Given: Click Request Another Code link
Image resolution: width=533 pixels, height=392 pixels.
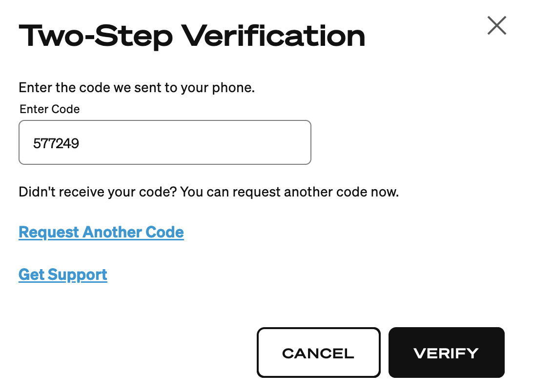Looking at the screenshot, I should click(x=101, y=232).
